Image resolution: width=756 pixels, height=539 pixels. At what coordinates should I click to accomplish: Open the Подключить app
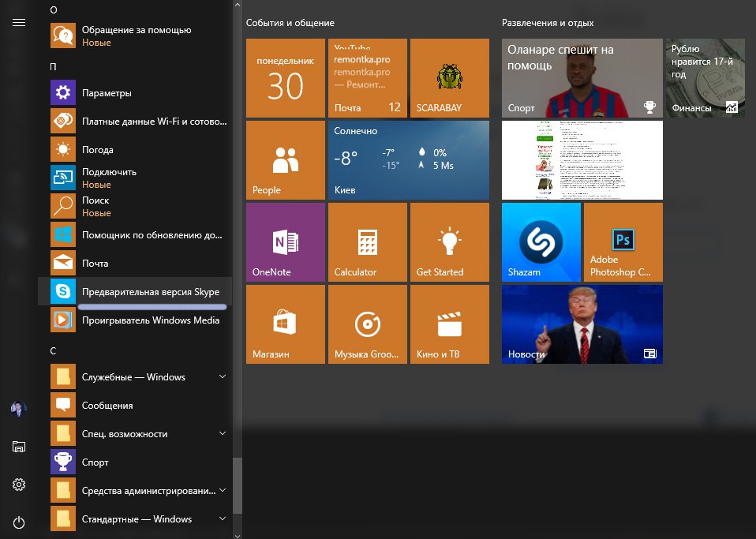[x=135, y=178]
